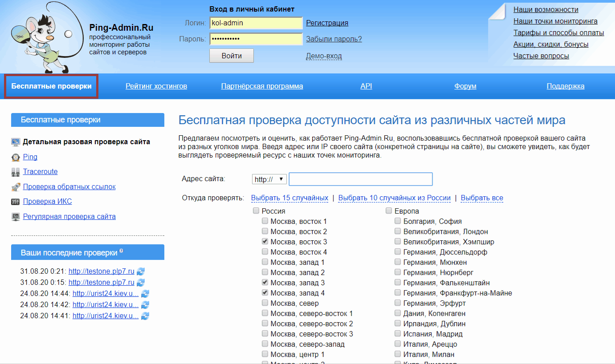The width and height of the screenshot is (615, 364).
Task: Click the regular site check monitor icon
Action: pos(16,217)
